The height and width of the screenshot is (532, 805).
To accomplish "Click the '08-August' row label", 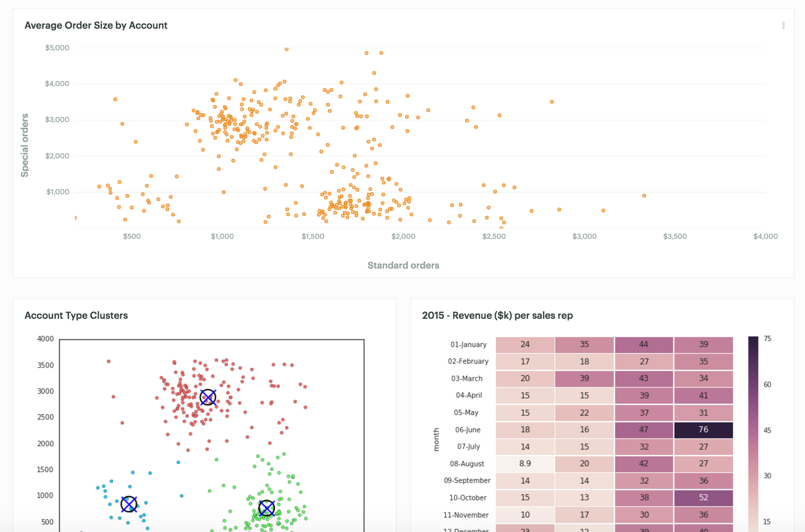I will pyautogui.click(x=467, y=464).
